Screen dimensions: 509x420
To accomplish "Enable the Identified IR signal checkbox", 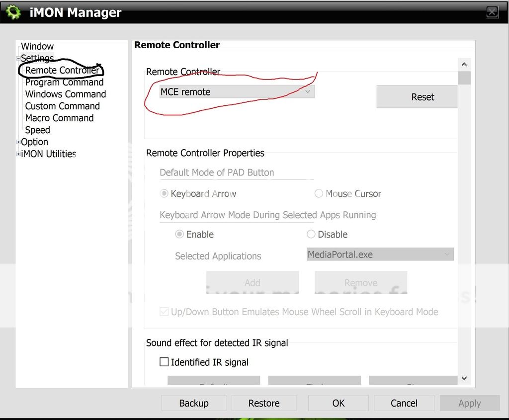I will [x=164, y=362].
